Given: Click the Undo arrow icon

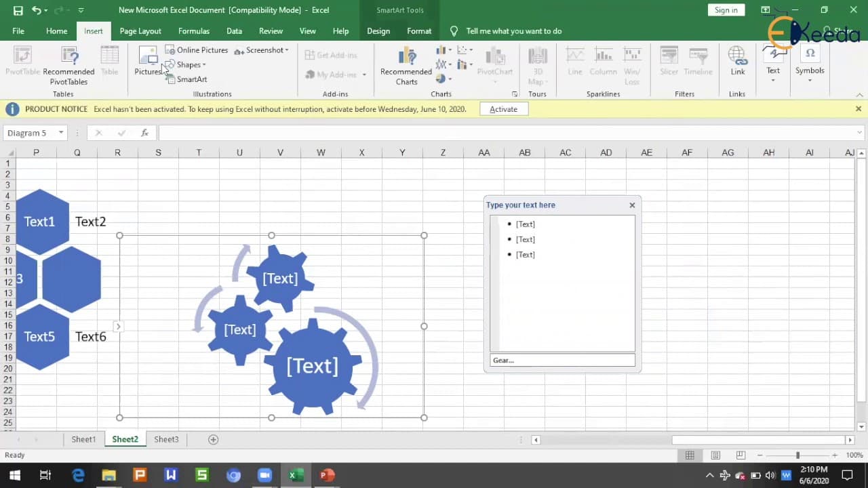Looking at the screenshot, I should coord(37,10).
